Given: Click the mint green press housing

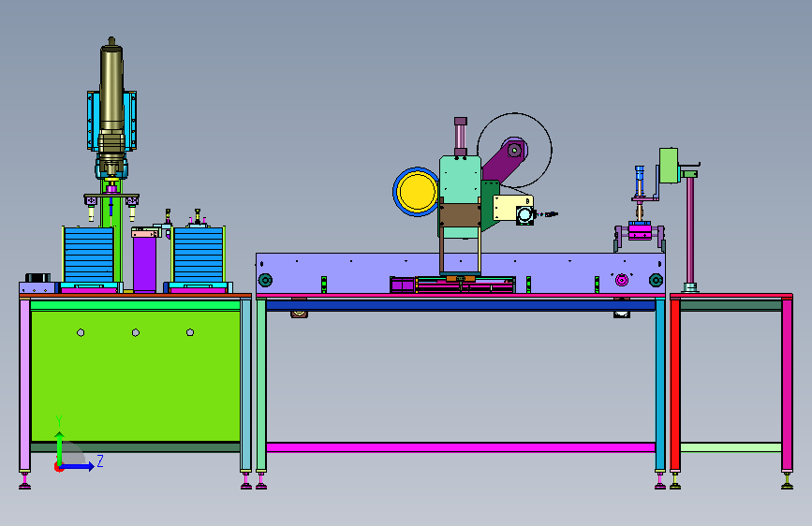Looking at the screenshot, I should point(459,180).
